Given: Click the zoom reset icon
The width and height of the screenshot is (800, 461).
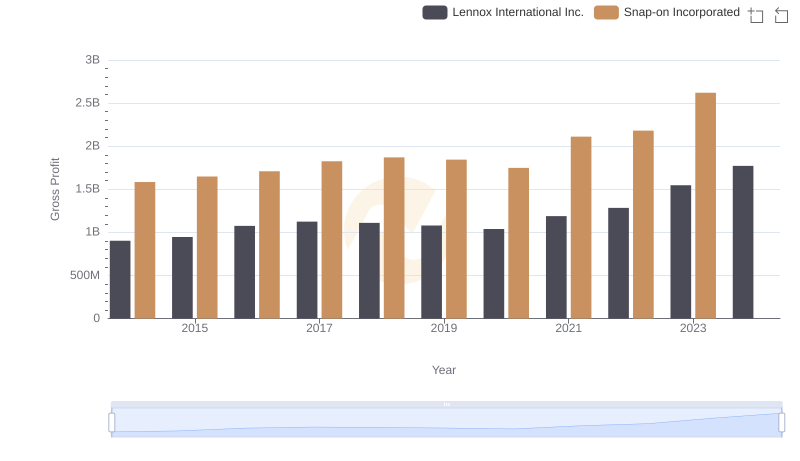Looking at the screenshot, I should [781, 15].
